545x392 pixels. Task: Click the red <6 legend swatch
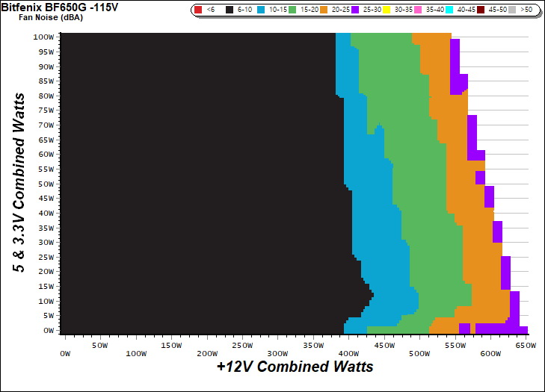[197, 10]
